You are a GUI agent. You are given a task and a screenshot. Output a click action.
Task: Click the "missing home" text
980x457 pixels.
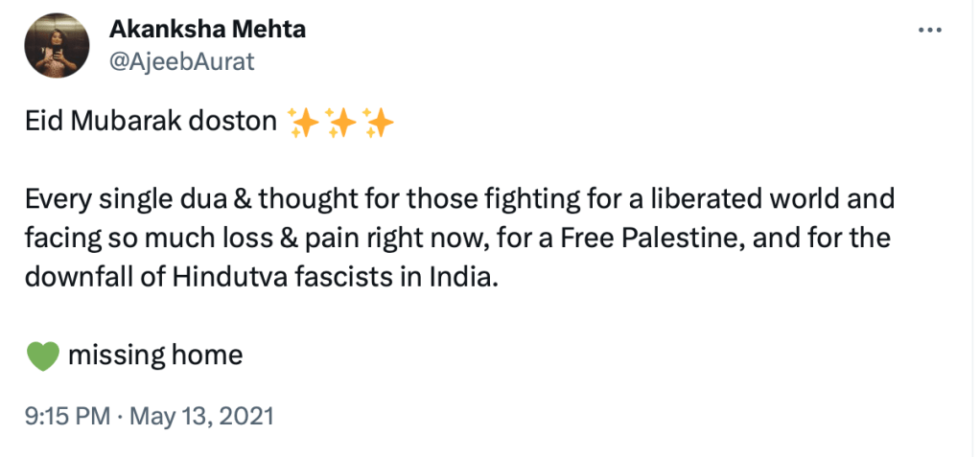click(155, 356)
